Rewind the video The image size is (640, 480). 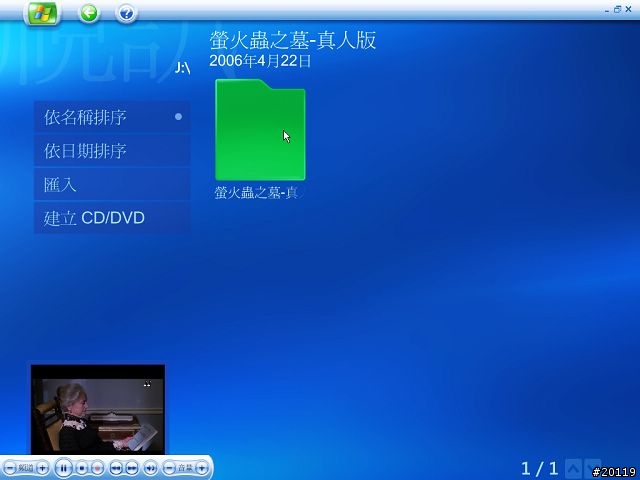116,468
